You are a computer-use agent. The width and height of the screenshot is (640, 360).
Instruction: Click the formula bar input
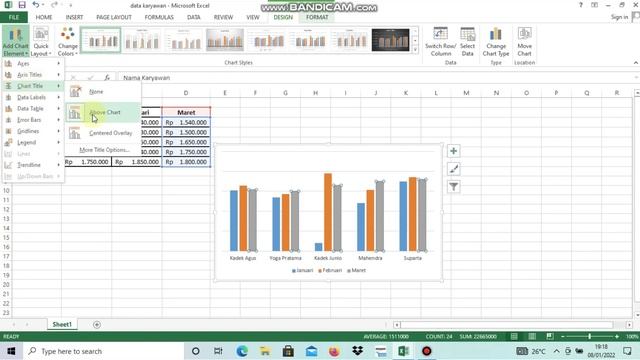(x=376, y=78)
